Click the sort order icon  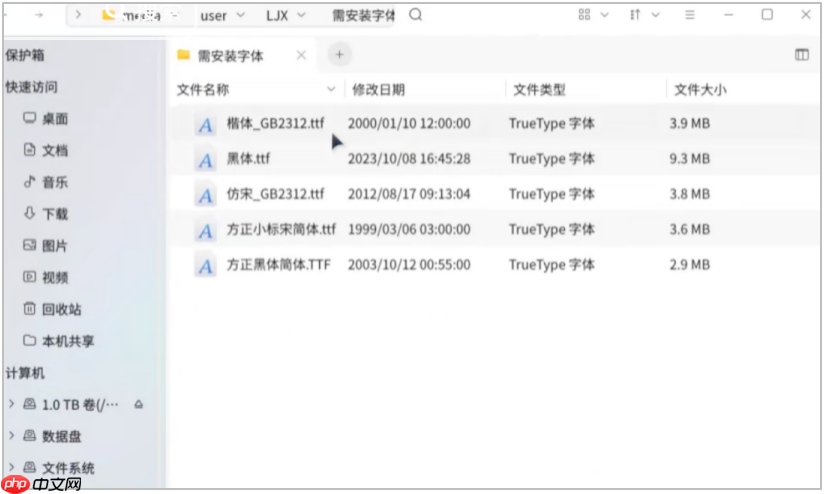pyautogui.click(x=635, y=15)
